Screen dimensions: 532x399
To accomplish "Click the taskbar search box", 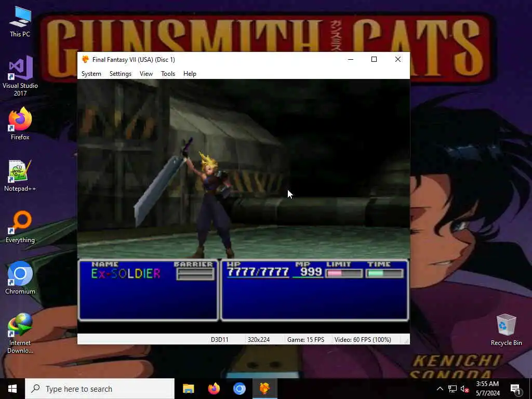I will point(100,389).
